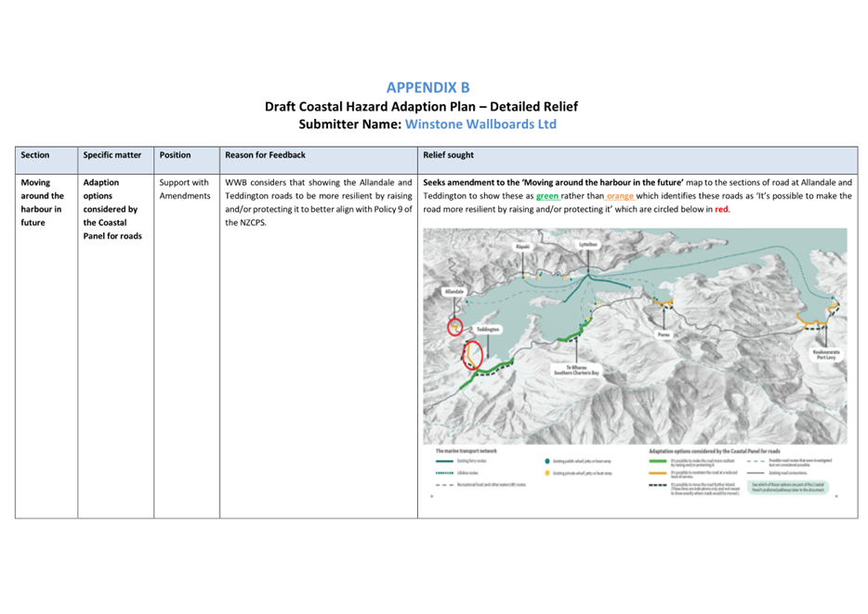Image resolution: width=868 pixels, height=614 pixels.
Task: Click the teal dot public wharf legend icon
Action: [x=547, y=461]
